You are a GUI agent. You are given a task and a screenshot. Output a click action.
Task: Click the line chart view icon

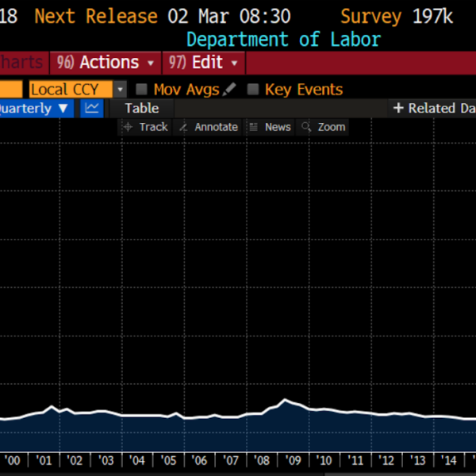pyautogui.click(x=93, y=109)
